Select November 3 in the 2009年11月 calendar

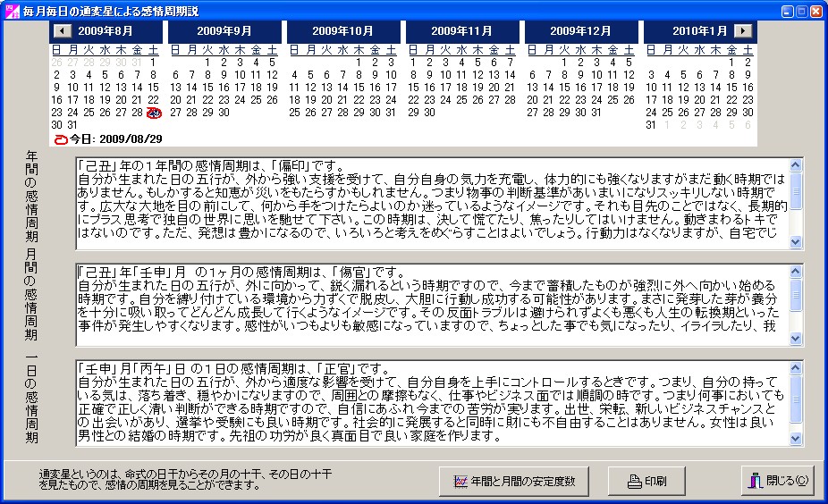[445, 63]
